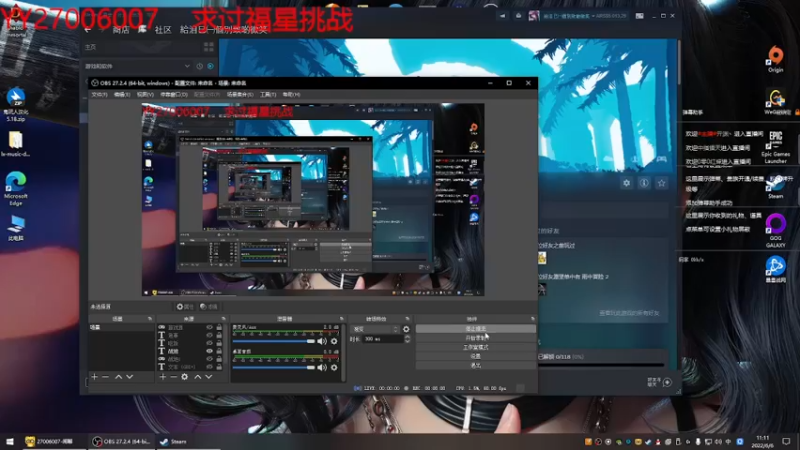Screen dimensions: 800x450
Task: Open the OBS View menu
Action: point(145,95)
